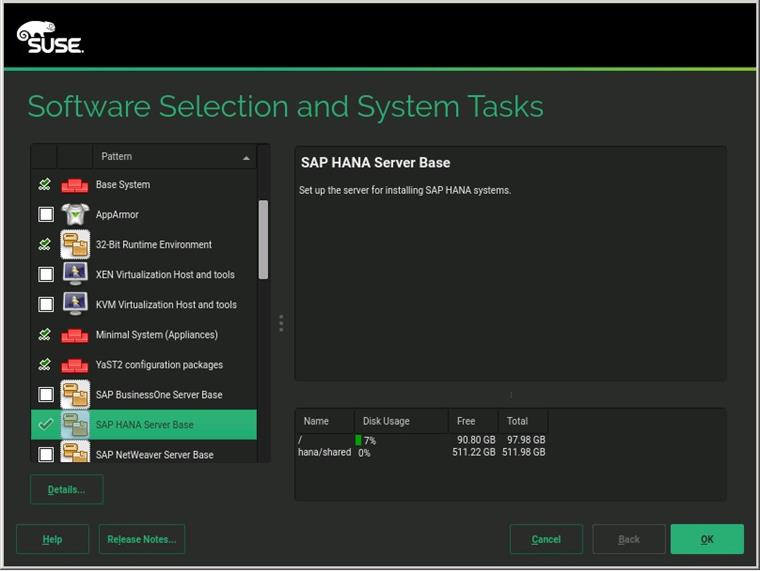Select the AppArmor pattern name

(x=117, y=215)
